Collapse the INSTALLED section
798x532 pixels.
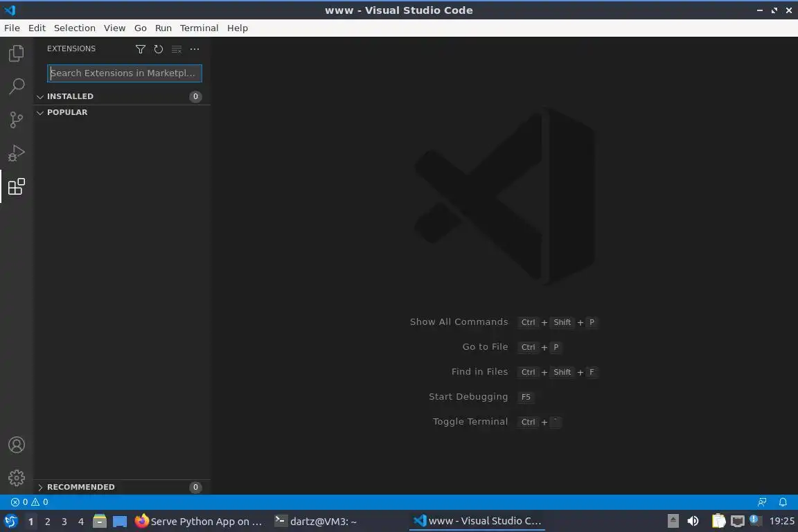[40, 96]
